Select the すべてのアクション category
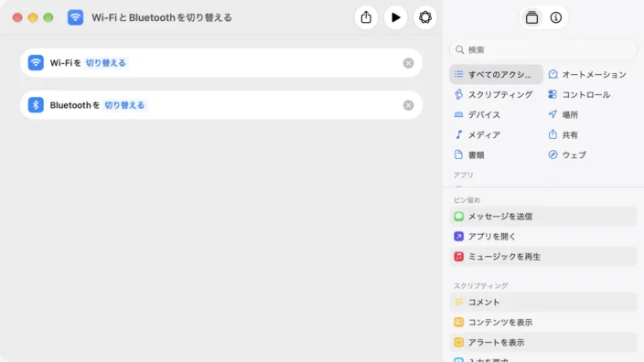The height and width of the screenshot is (362, 644). (496, 74)
